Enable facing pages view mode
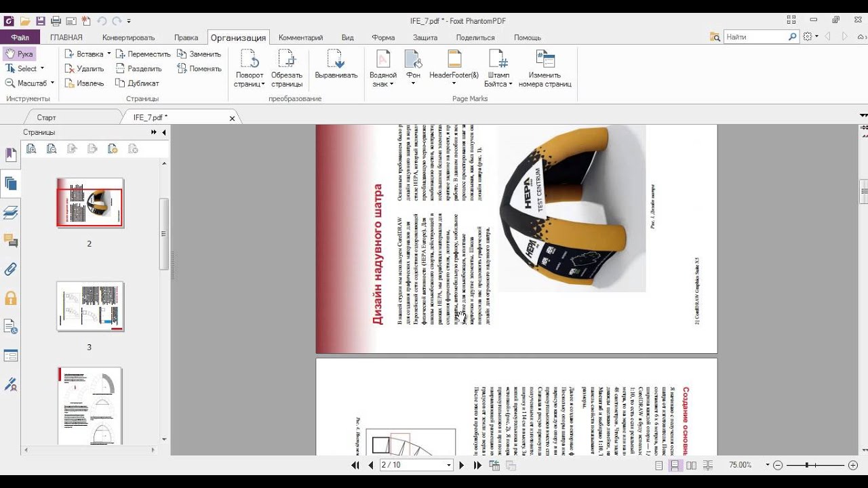Image resolution: width=868 pixels, height=488 pixels. [x=691, y=466]
